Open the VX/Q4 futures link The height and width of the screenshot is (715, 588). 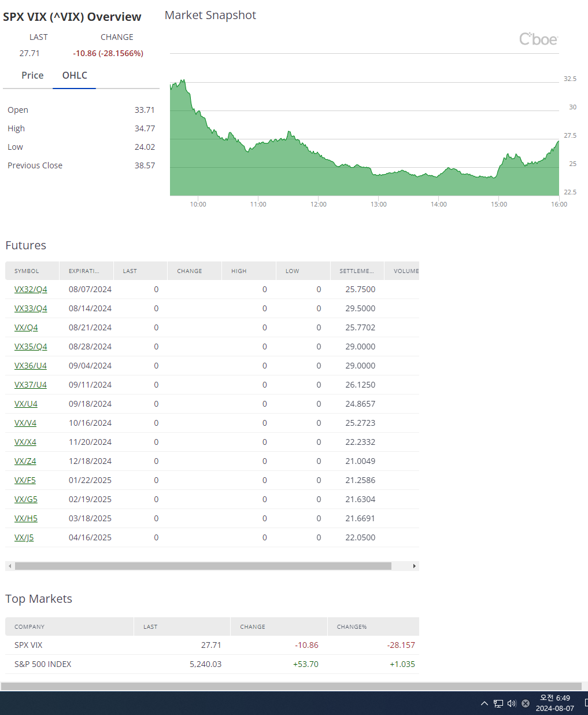point(26,327)
